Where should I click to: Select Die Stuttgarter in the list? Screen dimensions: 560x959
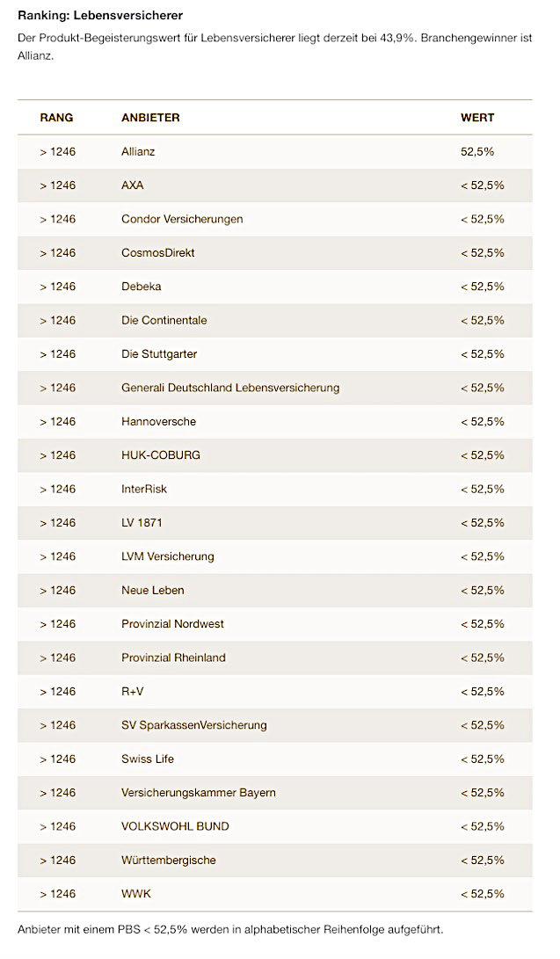coord(159,354)
